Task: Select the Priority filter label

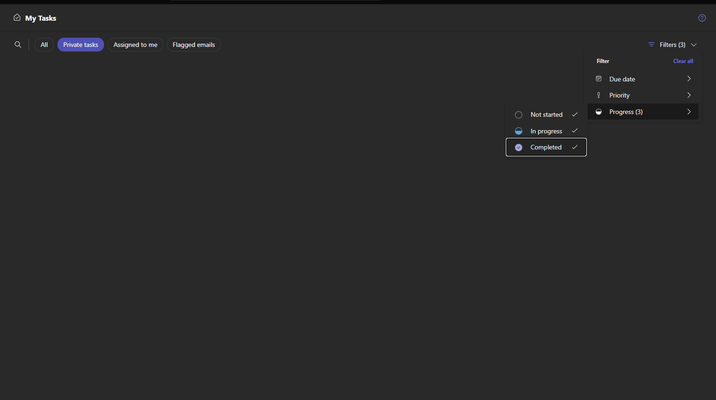Action: tap(619, 95)
